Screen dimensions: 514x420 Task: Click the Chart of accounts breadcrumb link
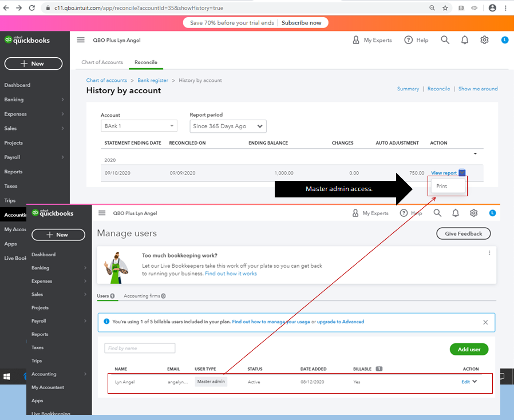pyautogui.click(x=106, y=80)
